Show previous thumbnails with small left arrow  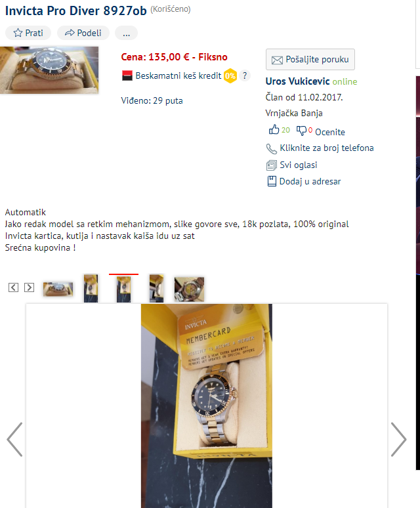(x=13, y=287)
